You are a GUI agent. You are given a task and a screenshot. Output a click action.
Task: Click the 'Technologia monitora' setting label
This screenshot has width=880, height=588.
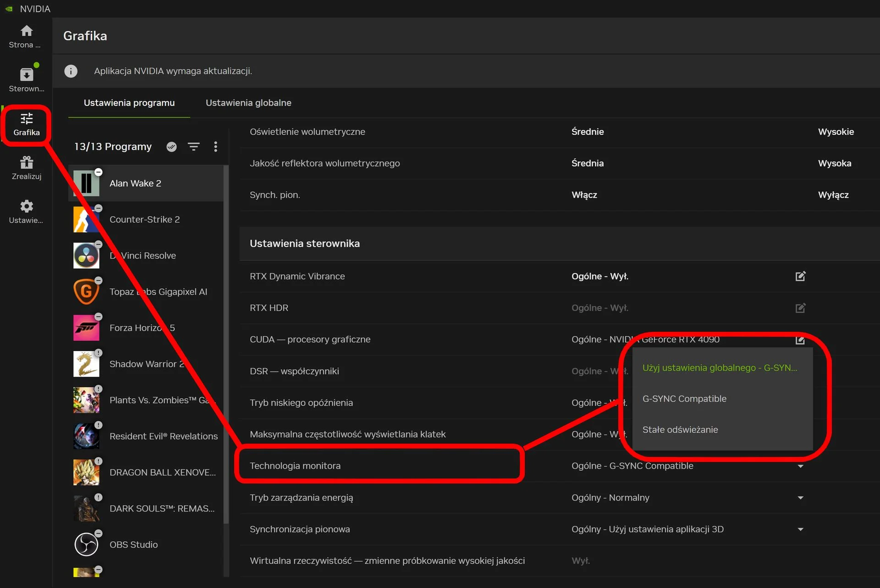[x=295, y=466]
